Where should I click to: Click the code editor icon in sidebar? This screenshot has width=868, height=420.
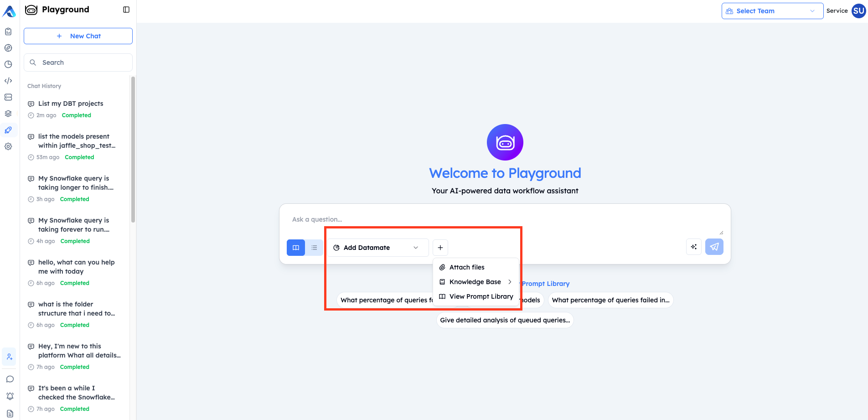(x=8, y=81)
